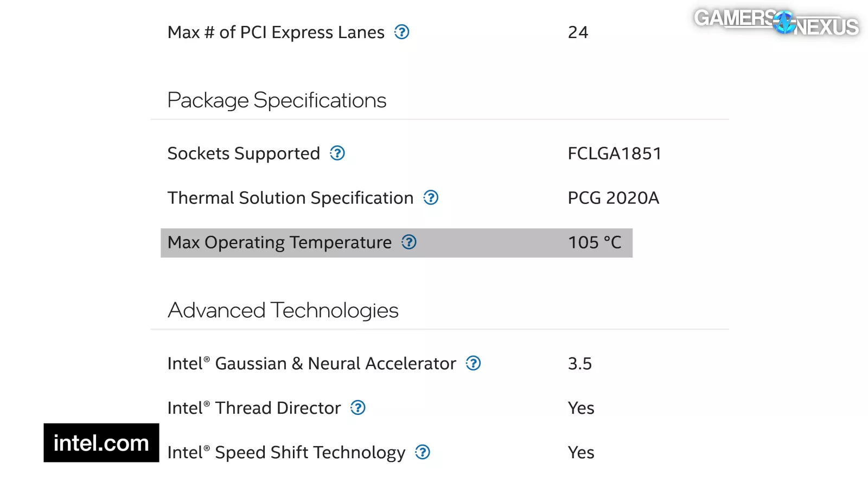Click the Gamers Nexus logo watermark
The height and width of the screenshot is (488, 868).
tap(776, 22)
